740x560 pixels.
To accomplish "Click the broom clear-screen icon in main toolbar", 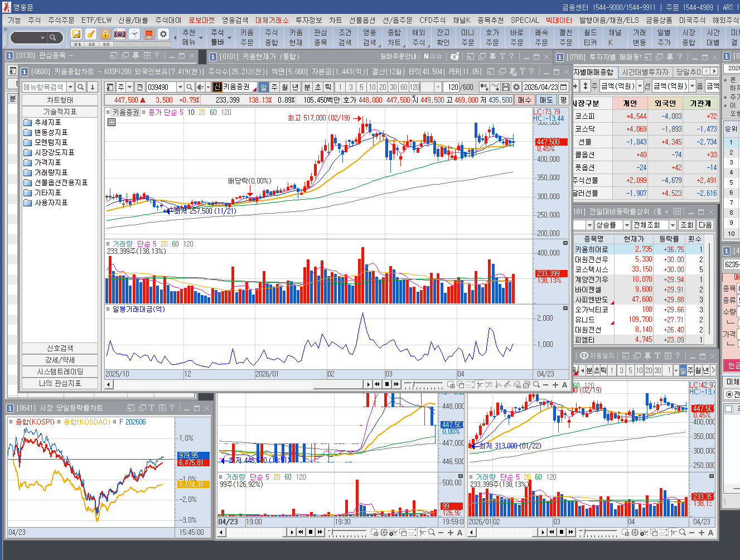I will [x=91, y=34].
